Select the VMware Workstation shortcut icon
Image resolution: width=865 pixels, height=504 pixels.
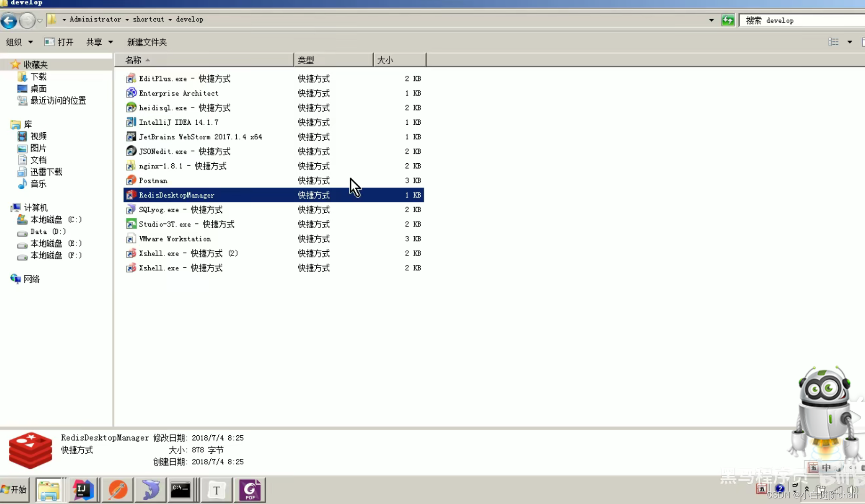(131, 239)
